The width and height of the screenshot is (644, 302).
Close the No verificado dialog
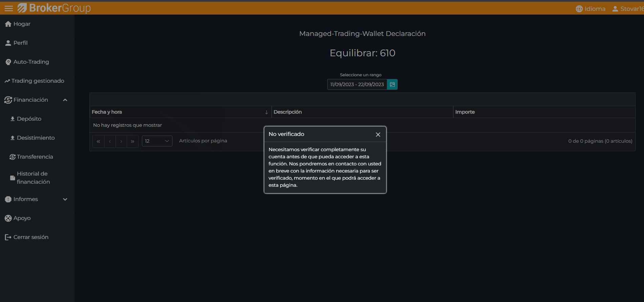pos(378,135)
